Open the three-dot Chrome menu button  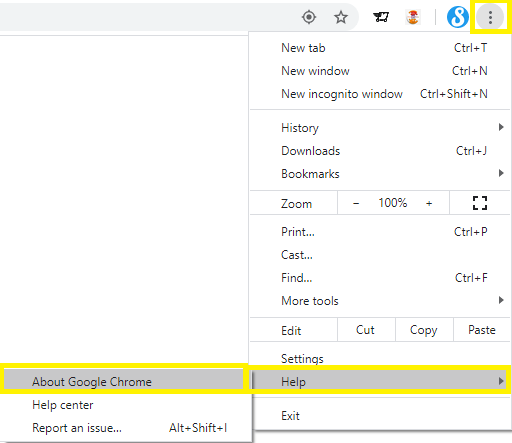point(490,17)
